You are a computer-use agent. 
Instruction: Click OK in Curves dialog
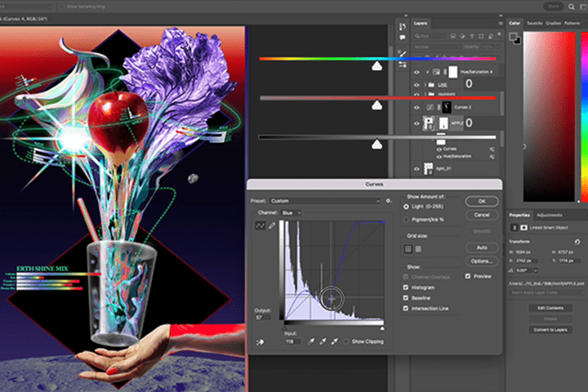482,202
